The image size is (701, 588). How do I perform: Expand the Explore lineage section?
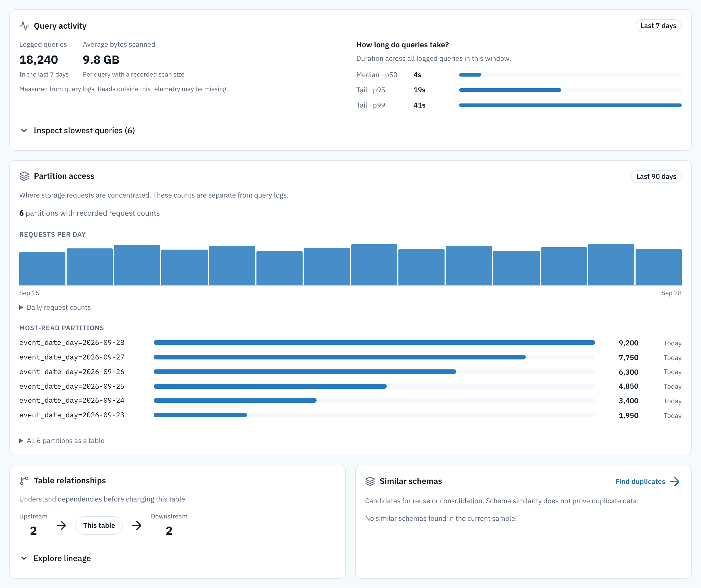(55, 558)
